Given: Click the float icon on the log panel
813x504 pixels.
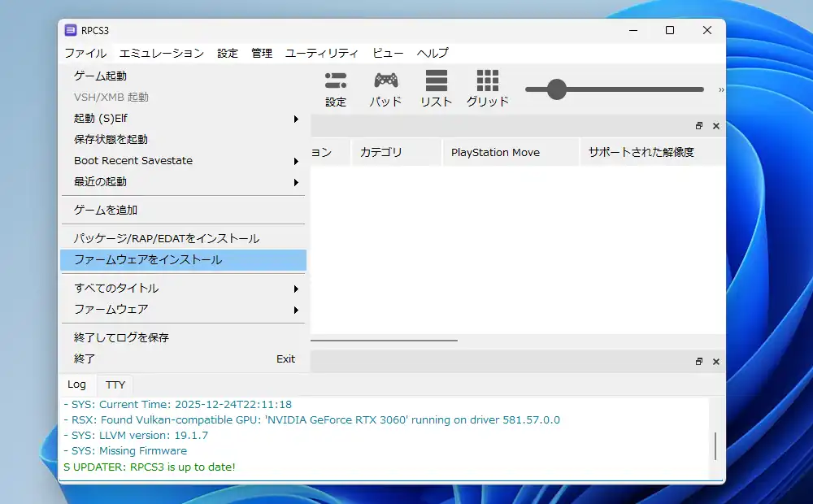Looking at the screenshot, I should coord(698,361).
